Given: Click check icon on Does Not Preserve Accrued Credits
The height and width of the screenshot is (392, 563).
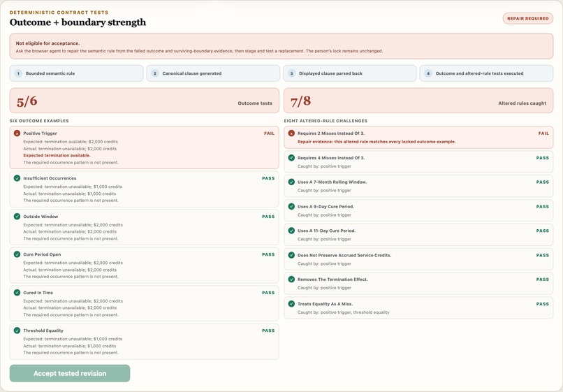Looking at the screenshot, I should coord(291,255).
